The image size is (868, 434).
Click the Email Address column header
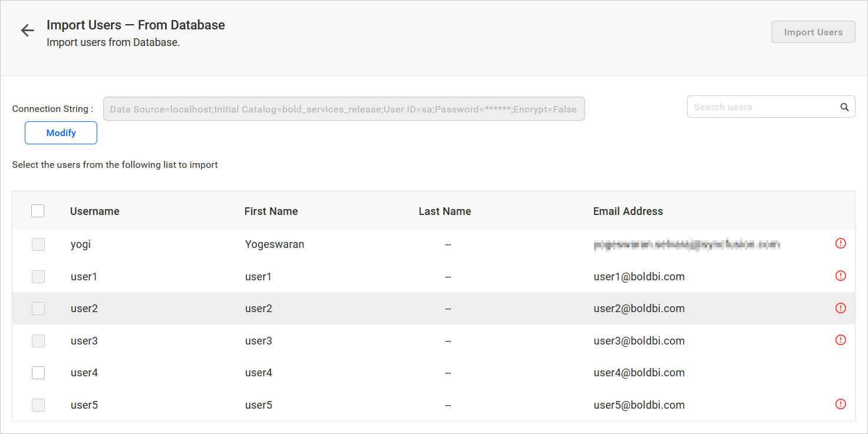(x=628, y=211)
